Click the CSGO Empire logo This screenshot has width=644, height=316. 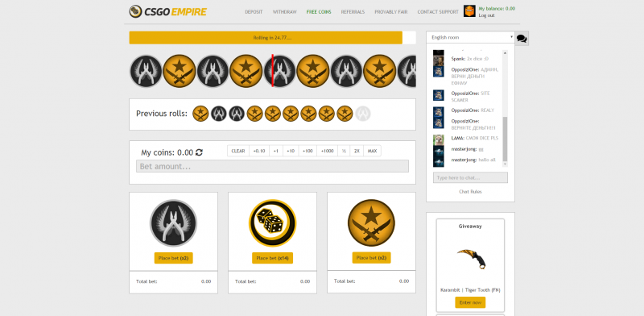pyautogui.click(x=167, y=11)
